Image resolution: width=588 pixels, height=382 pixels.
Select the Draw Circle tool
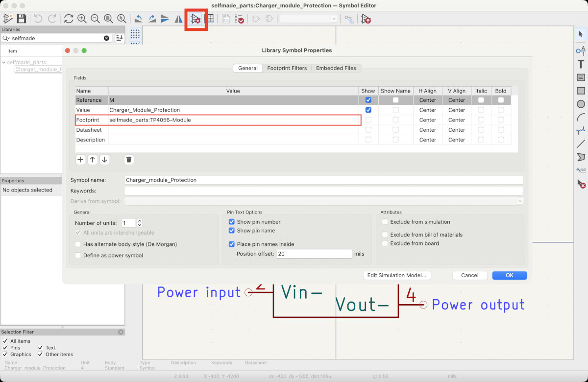tap(581, 104)
